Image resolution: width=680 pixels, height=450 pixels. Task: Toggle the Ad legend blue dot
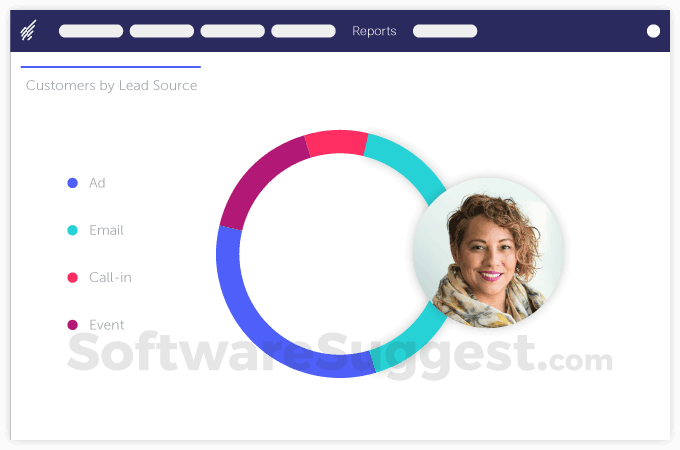[72, 183]
